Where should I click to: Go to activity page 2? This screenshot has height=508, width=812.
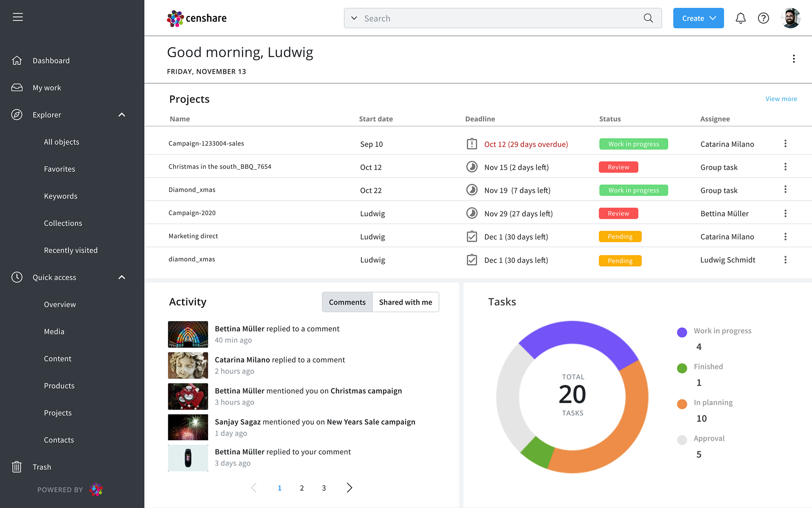coord(302,488)
